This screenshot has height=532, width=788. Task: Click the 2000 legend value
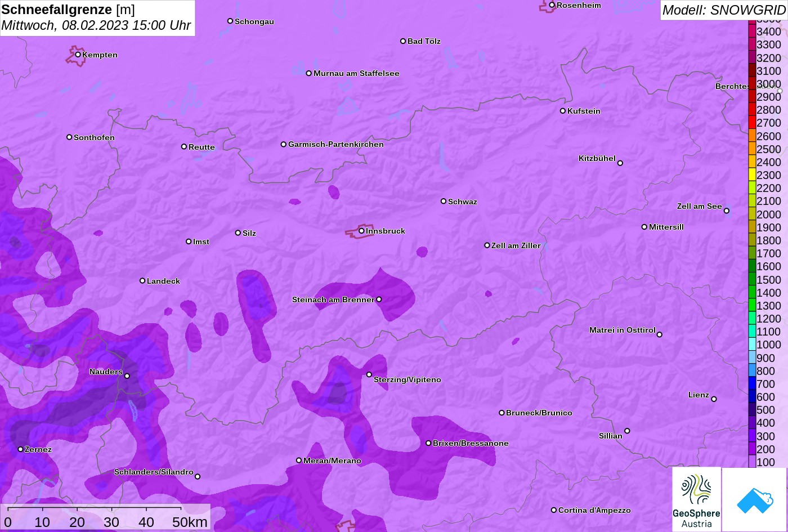(x=769, y=214)
